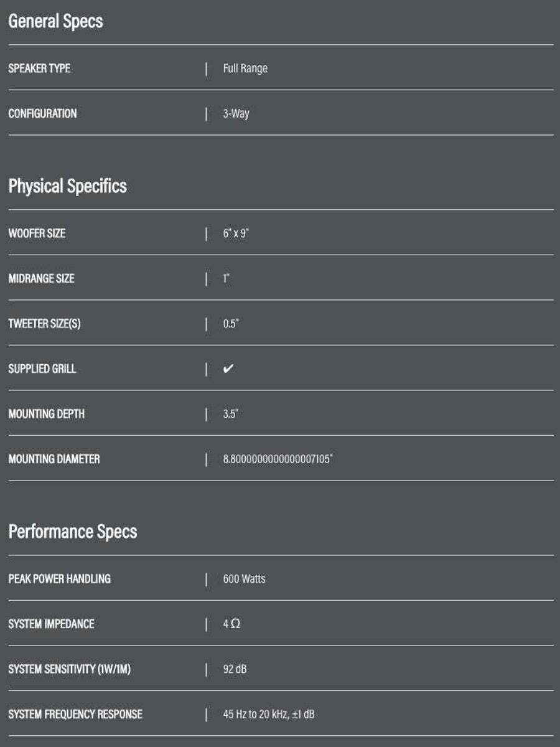Click the 6" x 9" woofer value
Viewport: 560px width, 747px height.
tap(236, 233)
